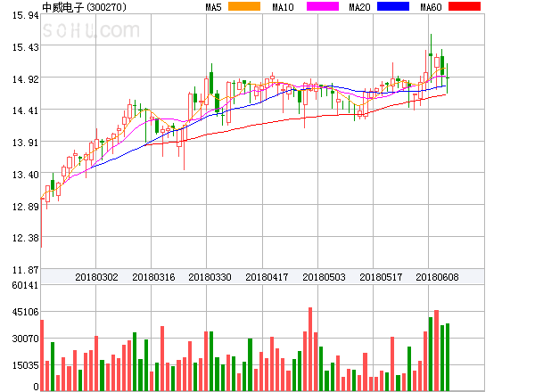This screenshot has width=535, height=392.
Task: Click the 20180330 date label
Action: coord(210,277)
